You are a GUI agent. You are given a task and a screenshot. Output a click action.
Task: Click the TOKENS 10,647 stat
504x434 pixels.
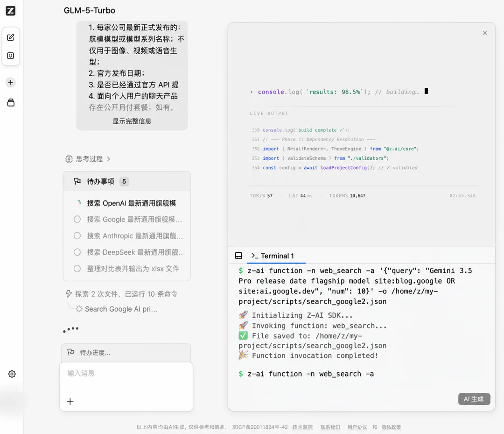[347, 196]
